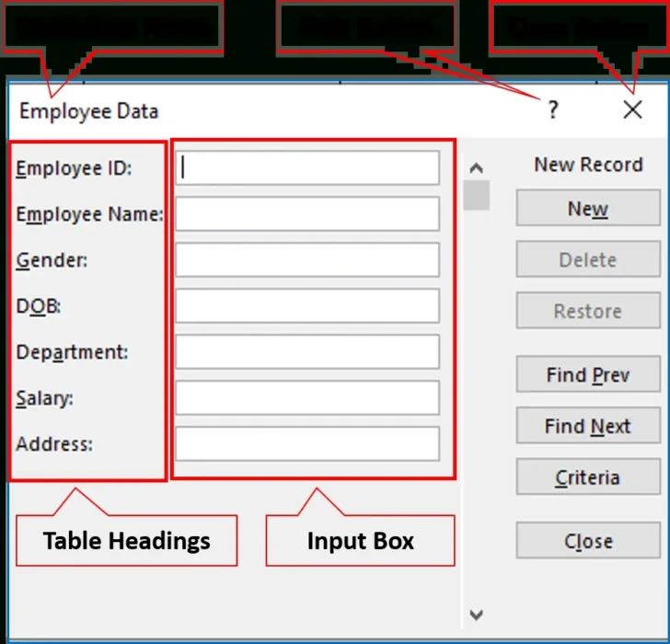
Task: Focus the Department input field
Action: [307, 351]
